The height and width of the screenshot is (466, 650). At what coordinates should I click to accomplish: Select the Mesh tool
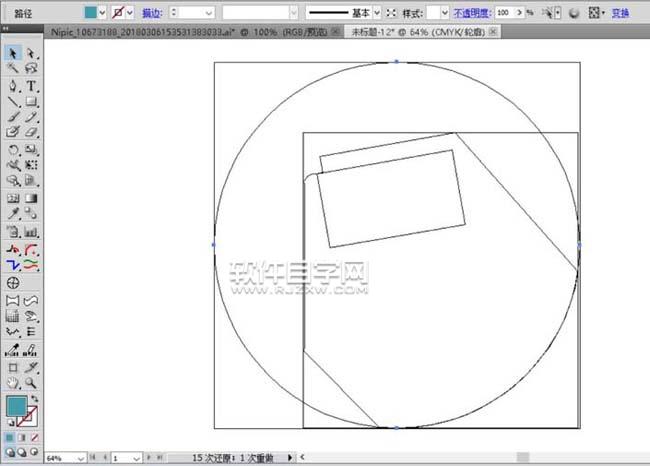13,198
